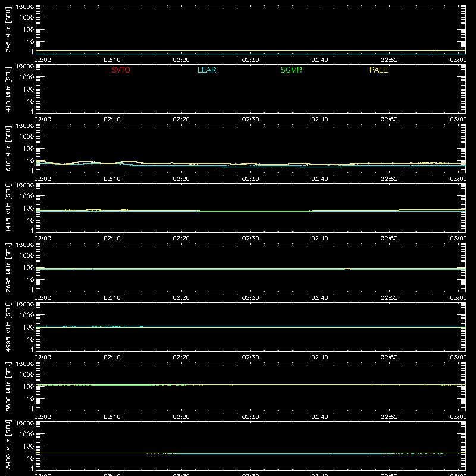This screenshot has height=476, width=476.
Task: Click 02:00 time label under 245 MHz panel
Action: point(43,60)
